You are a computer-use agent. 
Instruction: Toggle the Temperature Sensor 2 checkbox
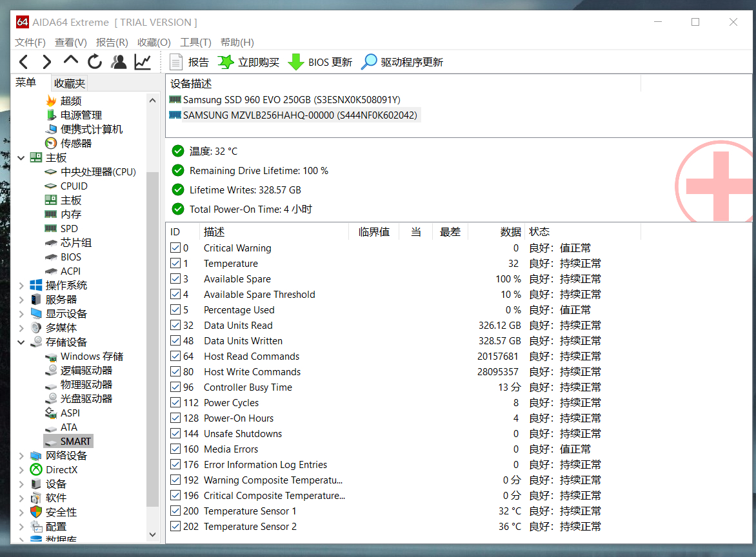(175, 526)
